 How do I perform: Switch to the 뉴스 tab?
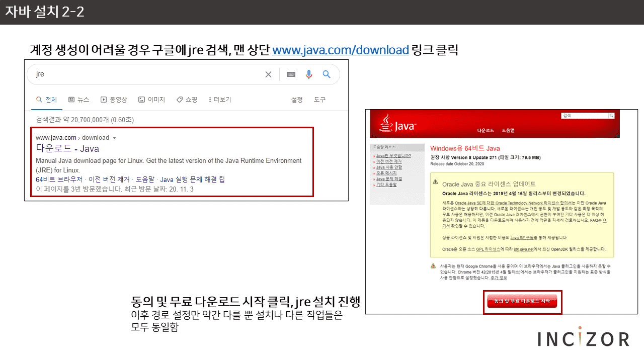[x=78, y=100]
